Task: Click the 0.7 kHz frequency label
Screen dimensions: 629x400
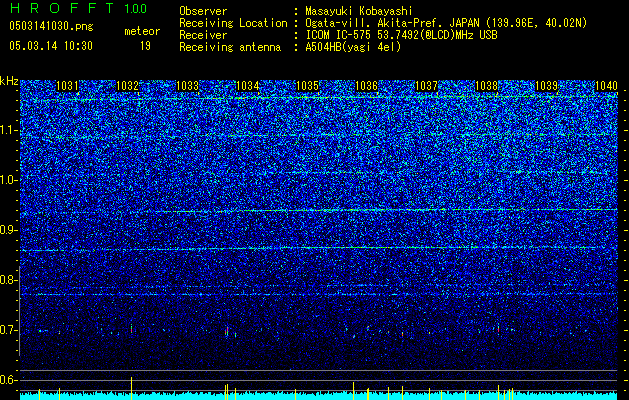Action: [8, 330]
